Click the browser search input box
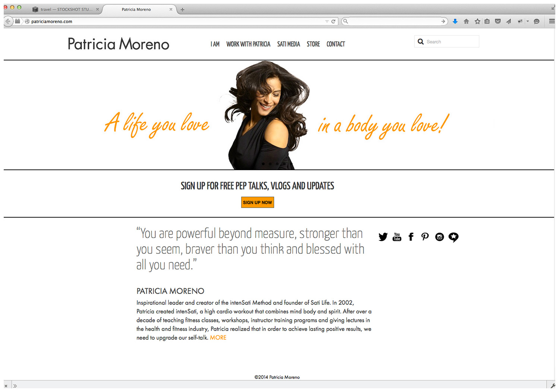 click(x=394, y=21)
